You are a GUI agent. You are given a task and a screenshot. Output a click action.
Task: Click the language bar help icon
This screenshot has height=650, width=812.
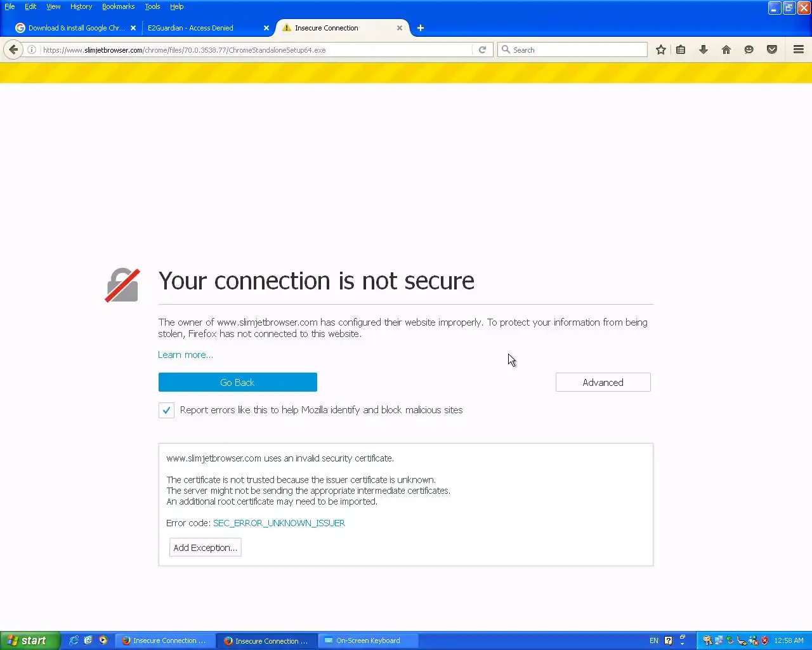(668, 640)
